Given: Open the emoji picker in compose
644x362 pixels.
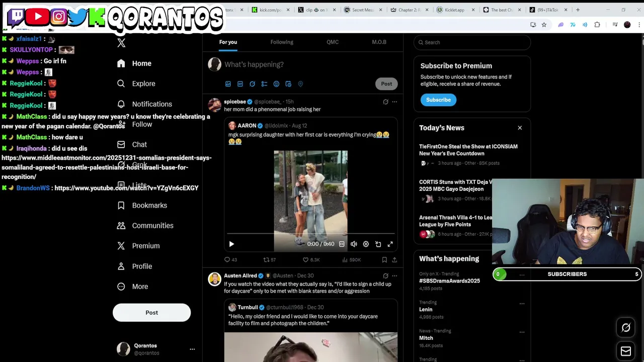Looking at the screenshot, I should tap(276, 84).
